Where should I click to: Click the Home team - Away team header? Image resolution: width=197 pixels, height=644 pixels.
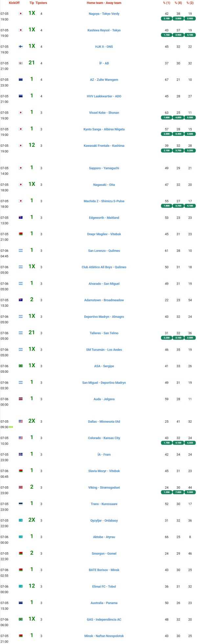[x=104, y=3]
